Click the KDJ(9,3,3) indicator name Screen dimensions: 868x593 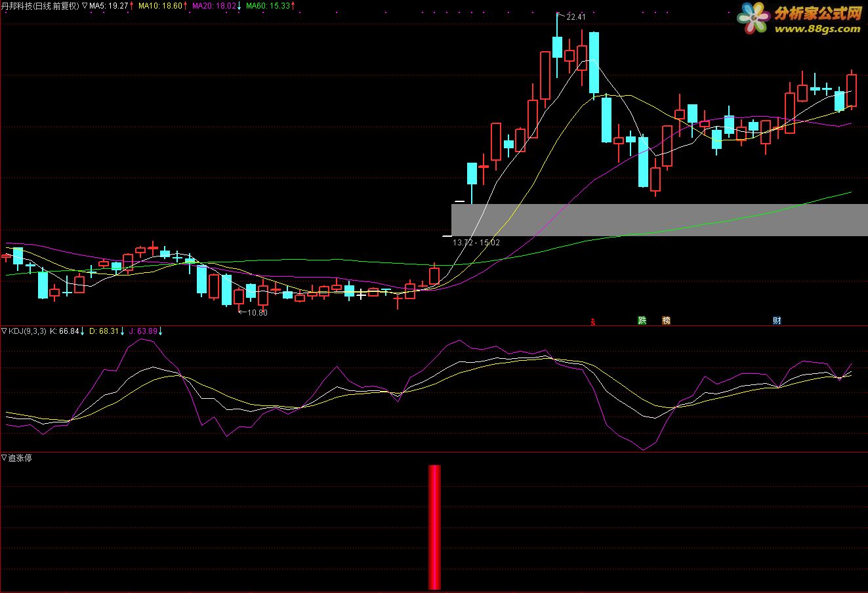pos(28,331)
